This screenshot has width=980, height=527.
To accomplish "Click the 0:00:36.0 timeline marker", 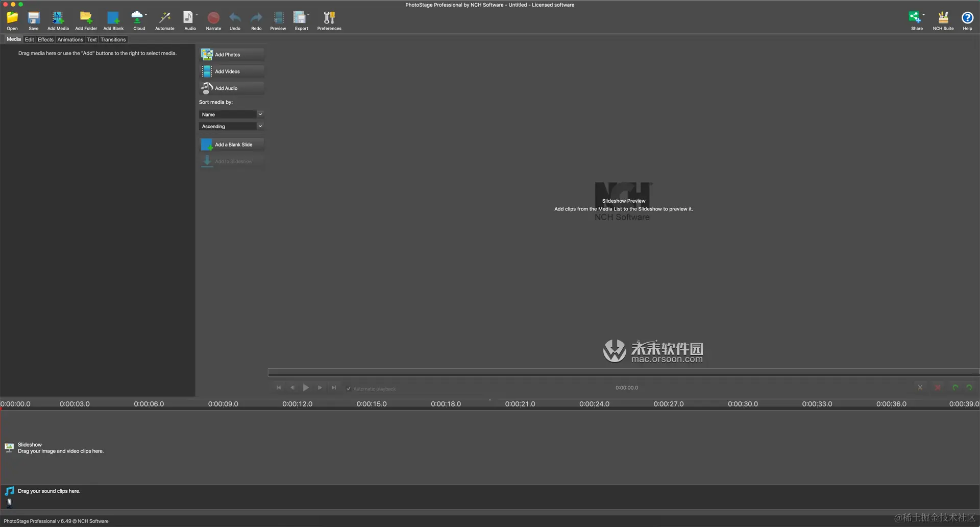I will (891, 404).
